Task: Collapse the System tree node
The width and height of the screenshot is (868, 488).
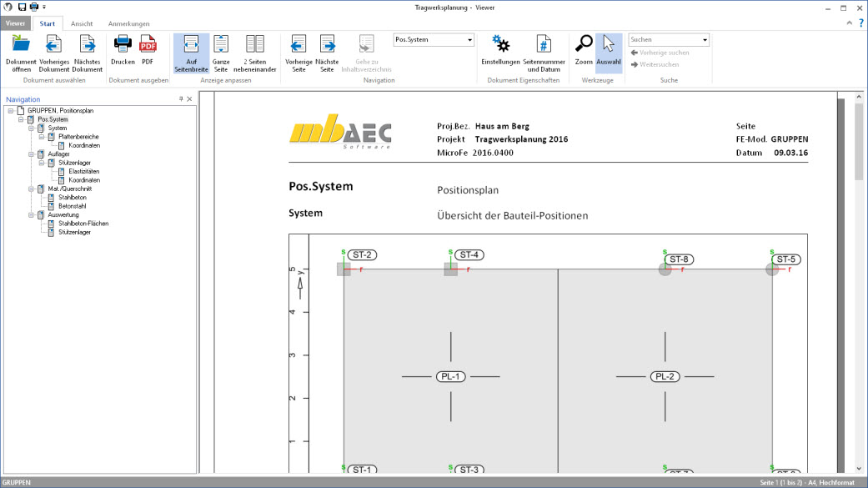Action: (x=31, y=128)
